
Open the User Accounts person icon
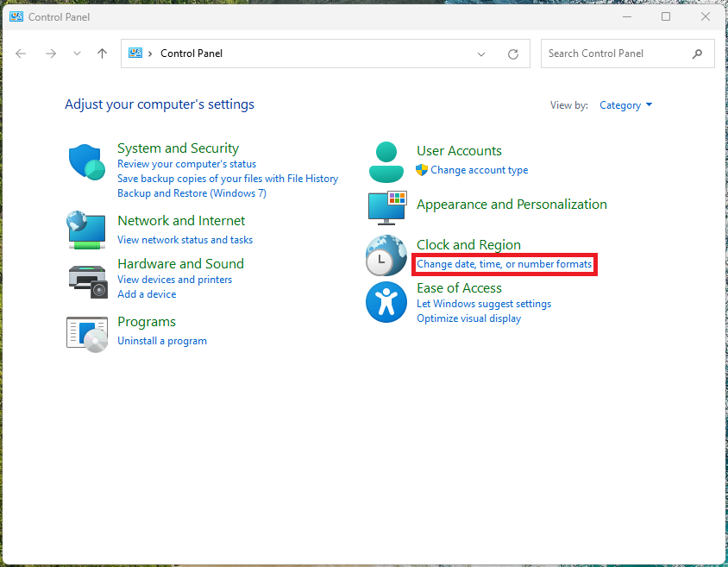386,162
